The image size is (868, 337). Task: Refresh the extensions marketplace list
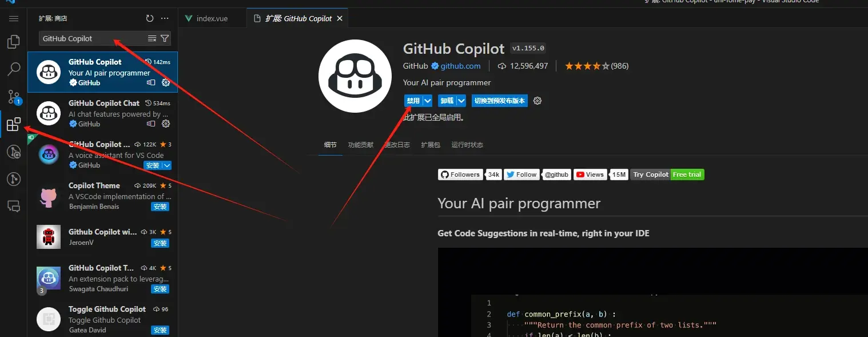[150, 18]
